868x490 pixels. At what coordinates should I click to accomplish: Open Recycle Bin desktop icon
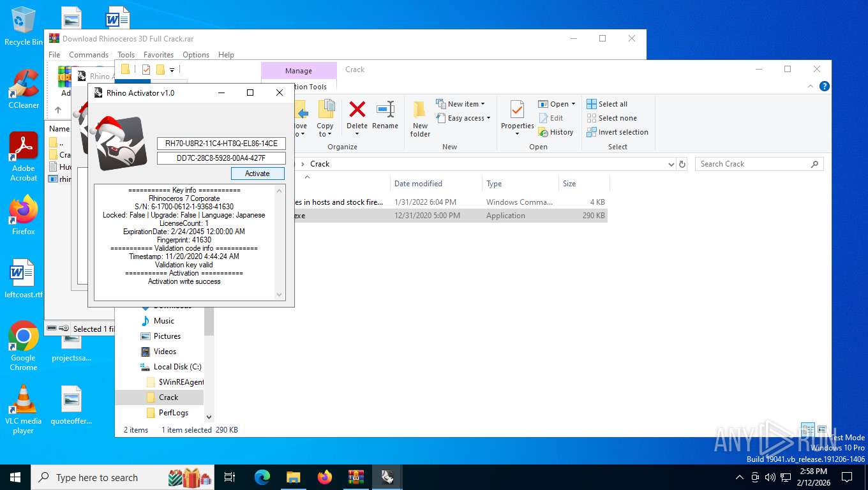click(x=23, y=26)
